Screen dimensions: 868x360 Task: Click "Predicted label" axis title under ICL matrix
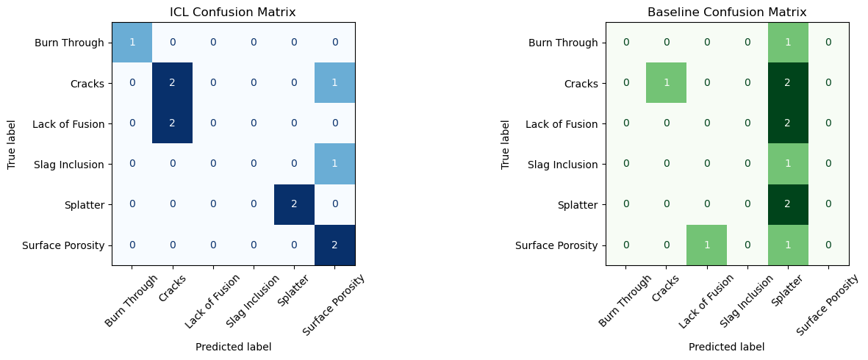click(233, 347)
